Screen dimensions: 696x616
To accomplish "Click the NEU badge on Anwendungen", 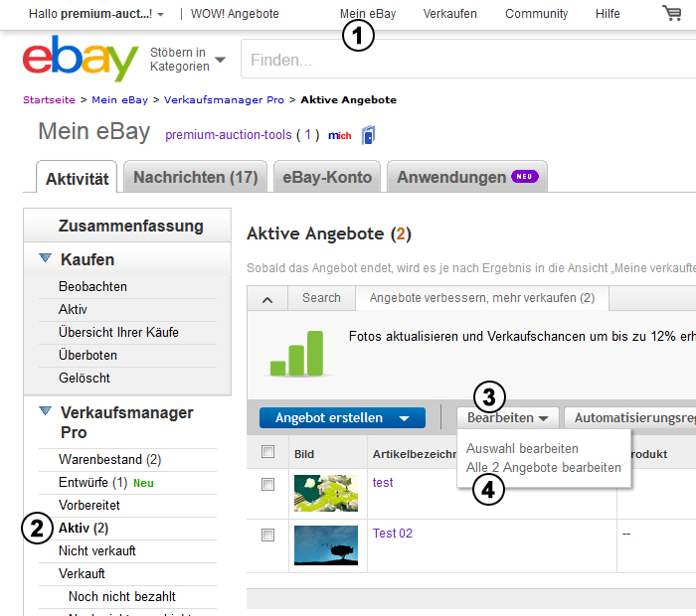I will [x=525, y=177].
